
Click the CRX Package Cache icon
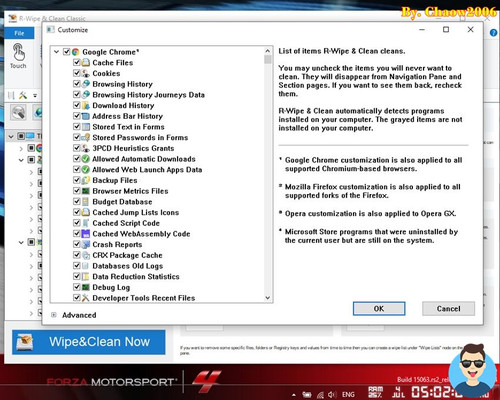[x=86, y=255]
